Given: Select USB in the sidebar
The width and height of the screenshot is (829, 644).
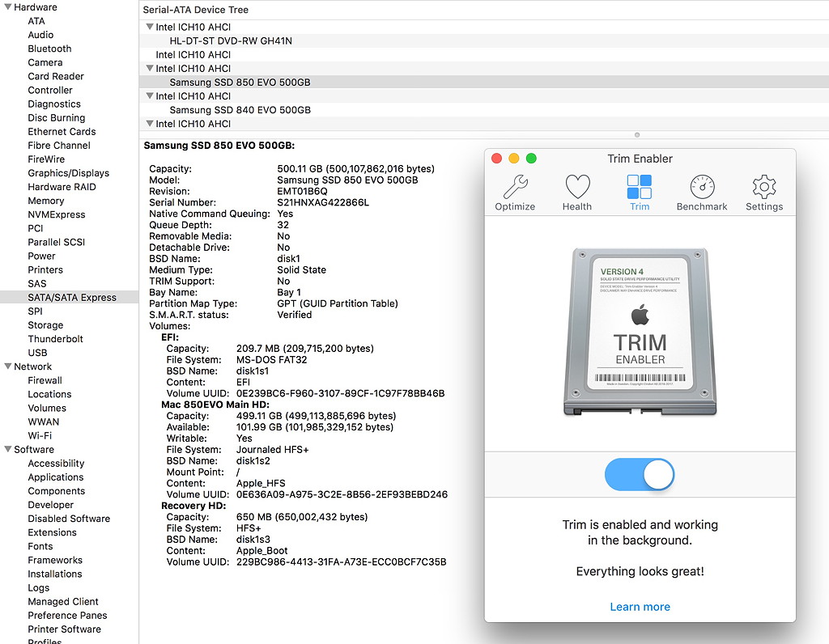Looking at the screenshot, I should pos(37,353).
